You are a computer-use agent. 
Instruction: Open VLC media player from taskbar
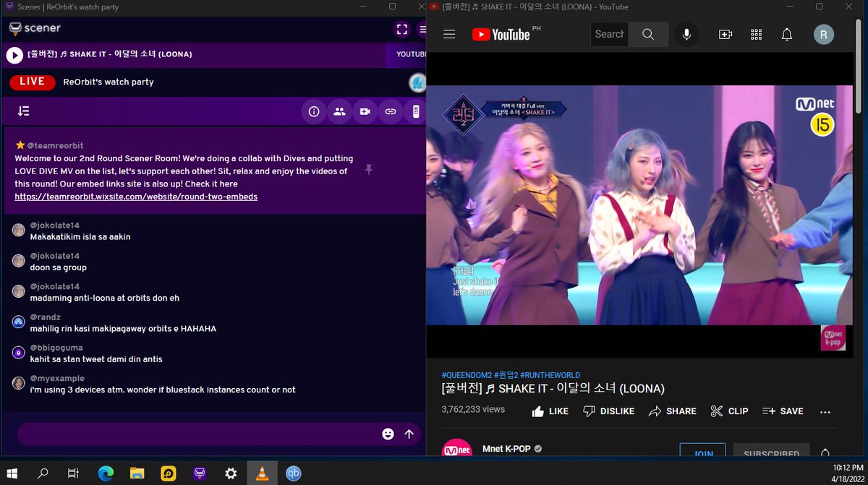(x=262, y=473)
